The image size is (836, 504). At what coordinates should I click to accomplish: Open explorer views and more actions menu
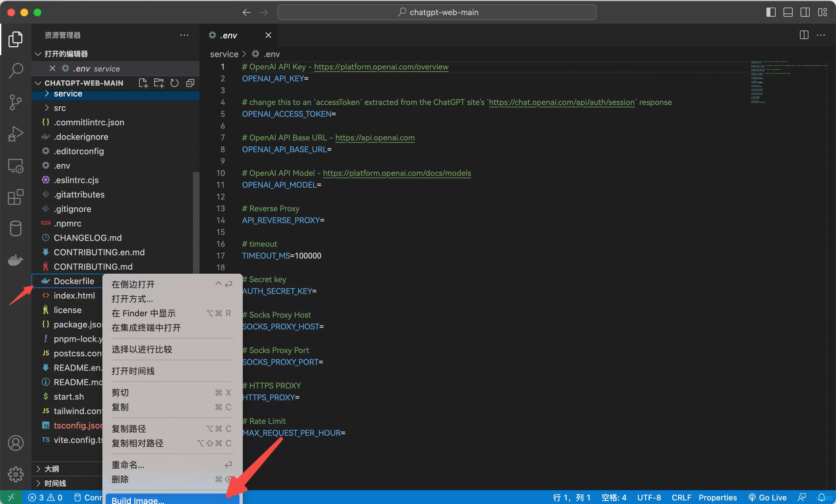tap(184, 35)
